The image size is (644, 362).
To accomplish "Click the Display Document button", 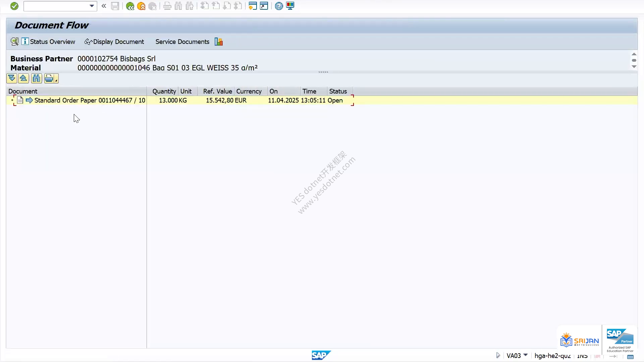I will pos(114,42).
